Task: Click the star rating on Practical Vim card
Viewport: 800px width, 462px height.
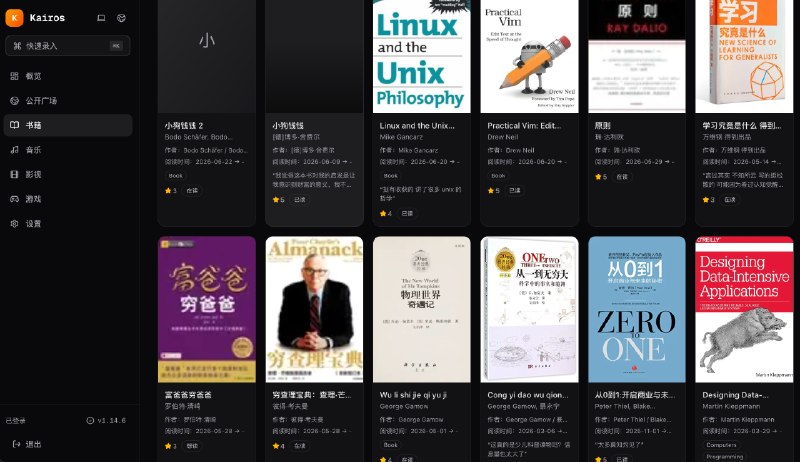Action: (493, 191)
